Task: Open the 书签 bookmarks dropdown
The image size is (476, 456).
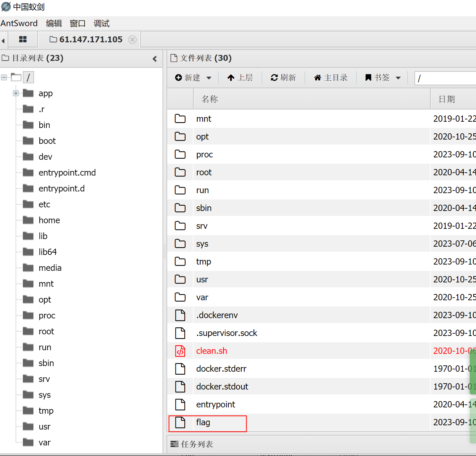Action: pyautogui.click(x=383, y=78)
